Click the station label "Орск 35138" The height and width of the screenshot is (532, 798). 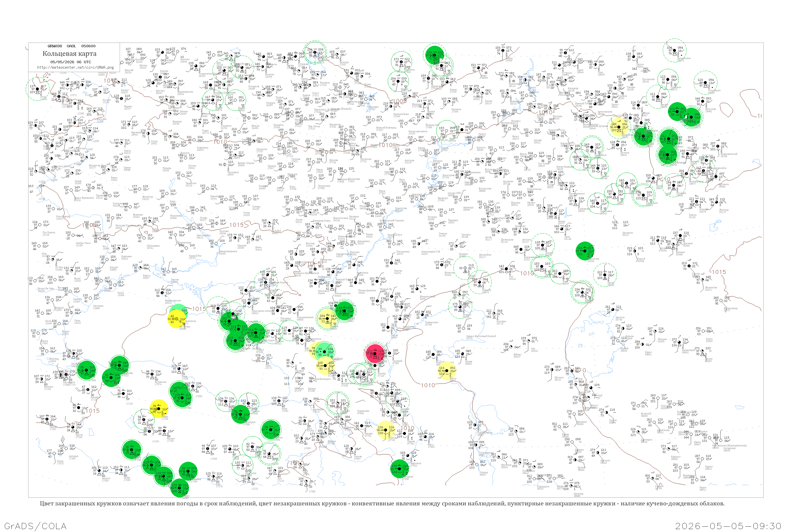tap(568, 238)
